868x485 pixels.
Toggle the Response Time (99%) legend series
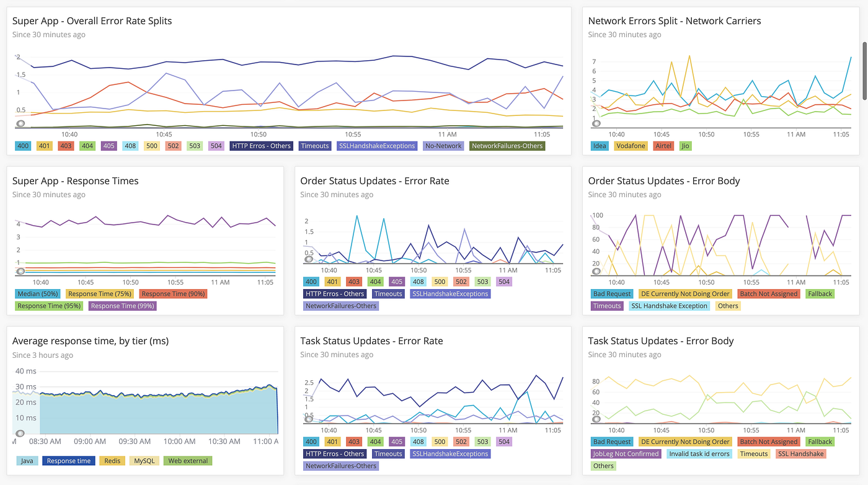tap(123, 306)
